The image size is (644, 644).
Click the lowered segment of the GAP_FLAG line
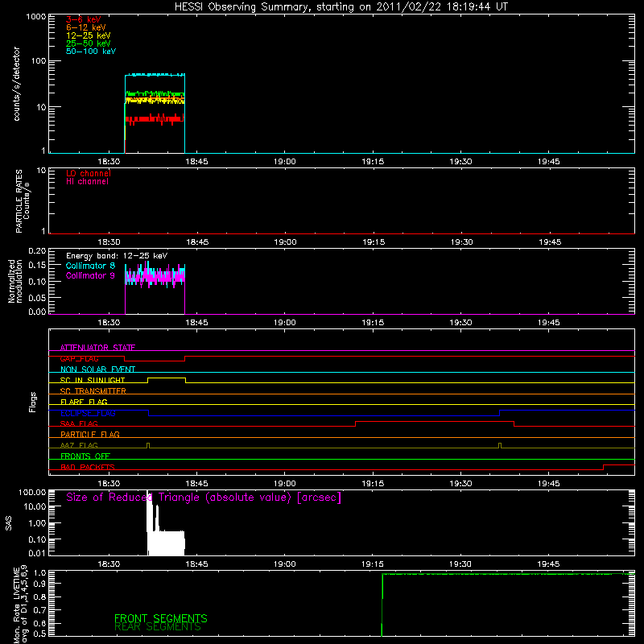[155, 361]
